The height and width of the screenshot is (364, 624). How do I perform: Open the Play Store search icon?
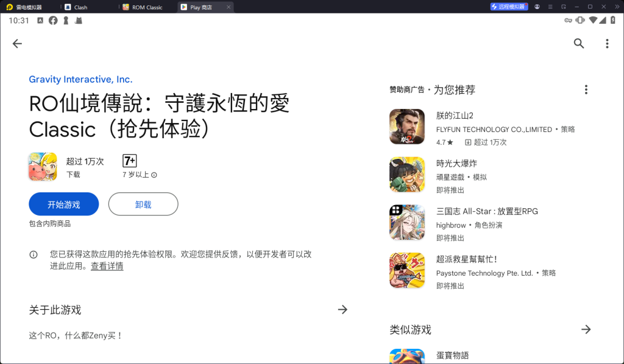[x=579, y=43]
